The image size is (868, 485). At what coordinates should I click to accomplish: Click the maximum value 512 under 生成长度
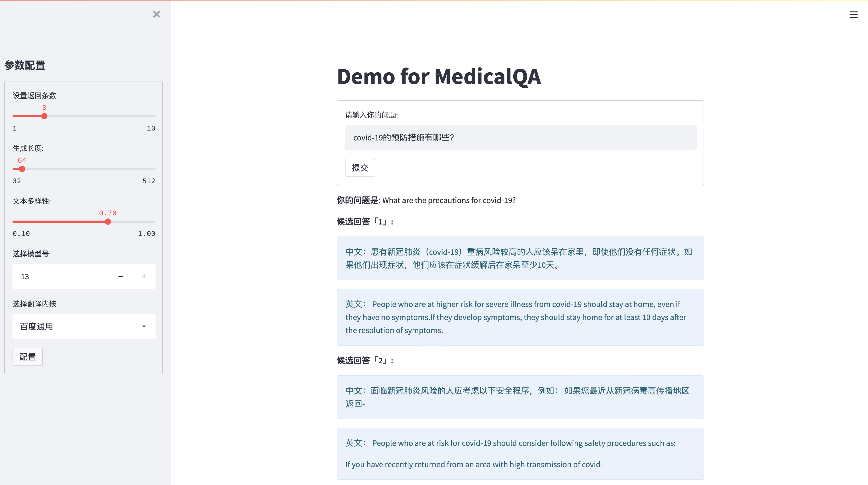pos(148,181)
